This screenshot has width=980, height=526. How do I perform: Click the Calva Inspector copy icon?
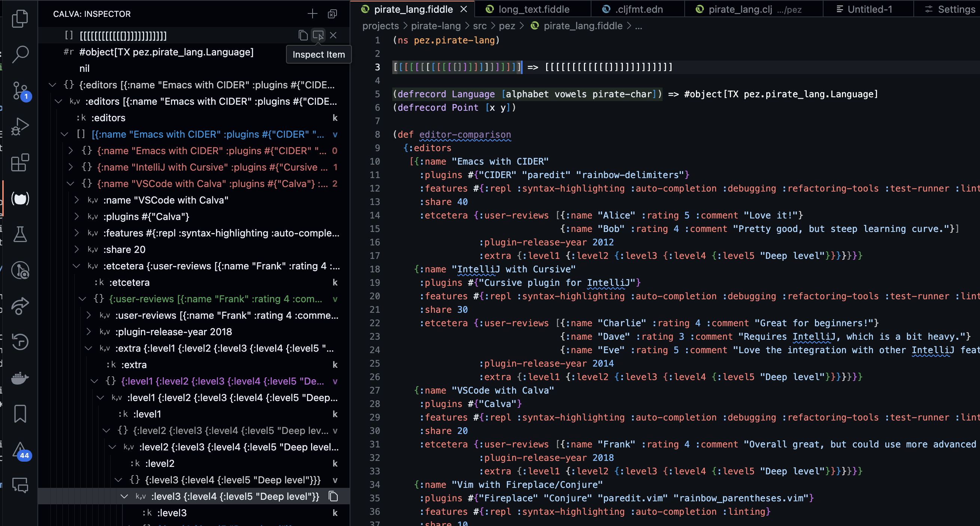[302, 35]
